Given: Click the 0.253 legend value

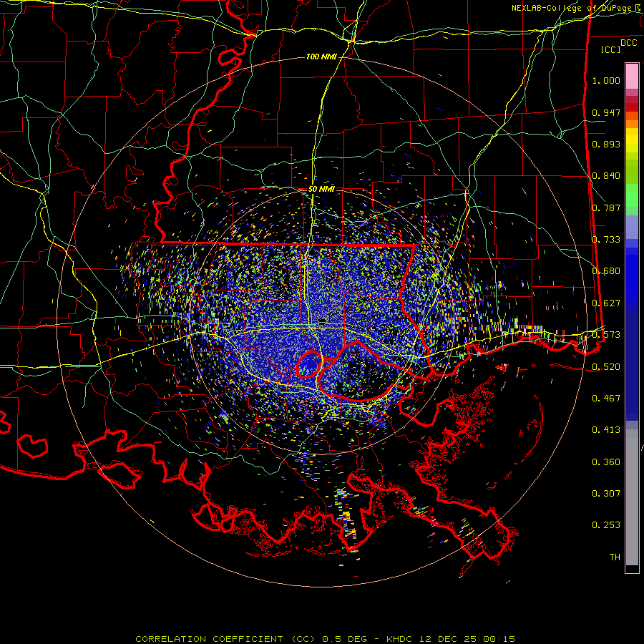Looking at the screenshot, I should coord(606,525).
